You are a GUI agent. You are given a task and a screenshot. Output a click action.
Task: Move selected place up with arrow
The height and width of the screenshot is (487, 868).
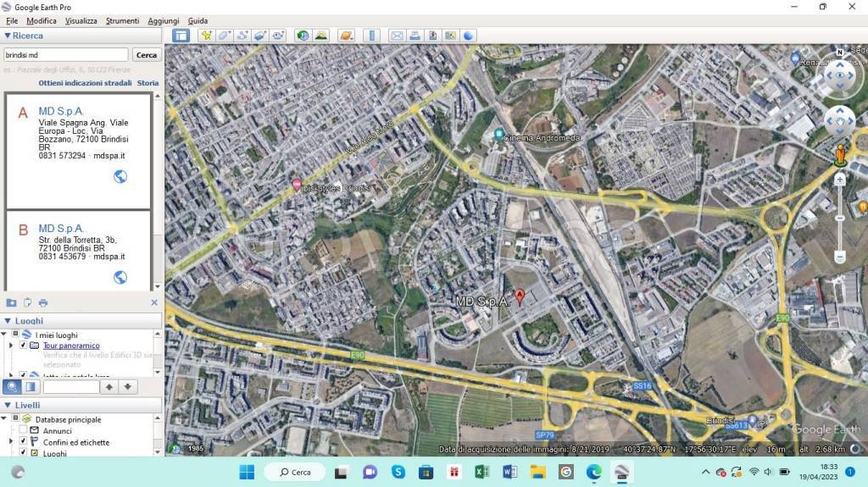[109, 387]
